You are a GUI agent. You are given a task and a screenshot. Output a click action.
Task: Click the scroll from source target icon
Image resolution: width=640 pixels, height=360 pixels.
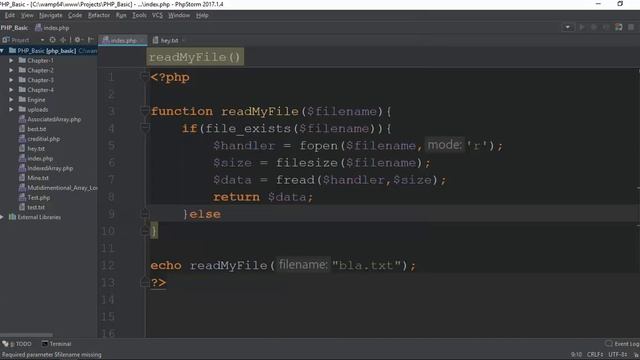(52, 40)
